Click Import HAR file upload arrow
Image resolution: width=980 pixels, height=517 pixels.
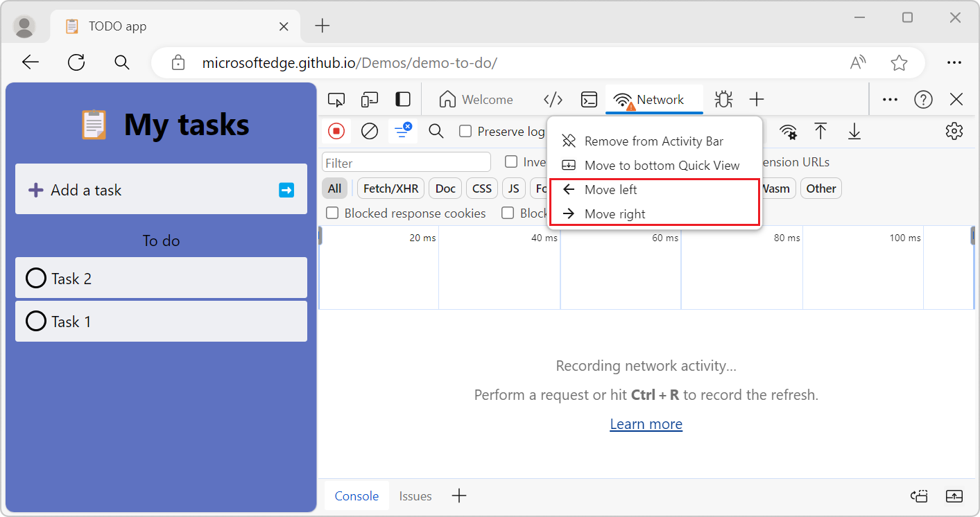820,131
